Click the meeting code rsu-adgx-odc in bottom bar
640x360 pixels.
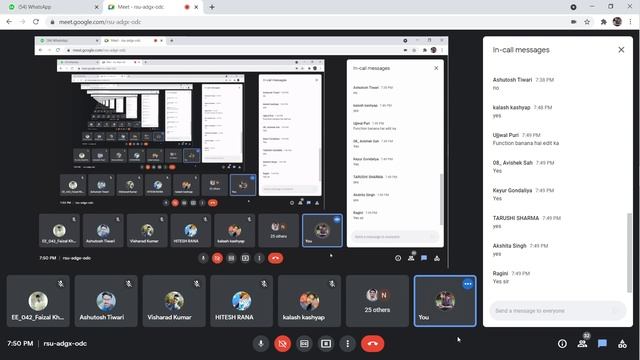pos(65,344)
